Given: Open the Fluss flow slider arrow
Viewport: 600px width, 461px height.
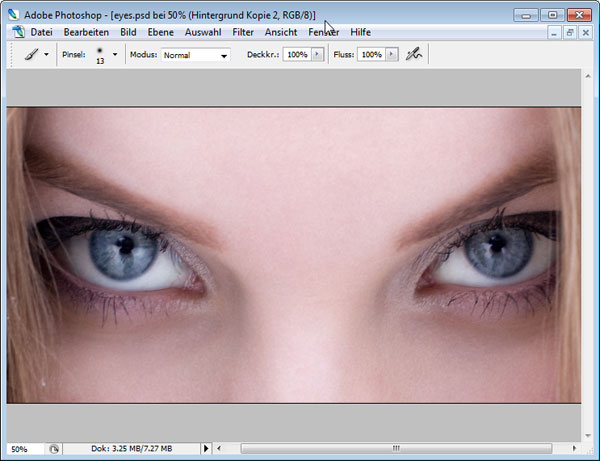Looking at the screenshot, I should click(x=391, y=55).
